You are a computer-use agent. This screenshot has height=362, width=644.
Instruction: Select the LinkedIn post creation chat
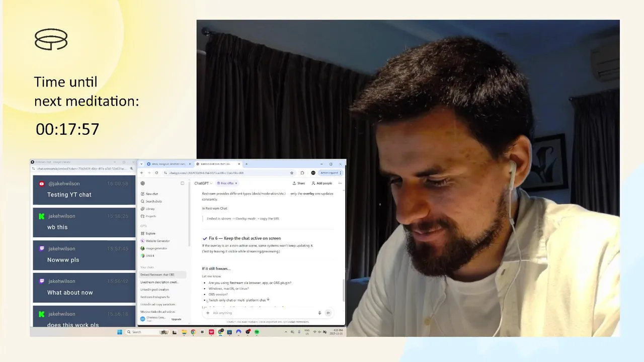(163, 290)
